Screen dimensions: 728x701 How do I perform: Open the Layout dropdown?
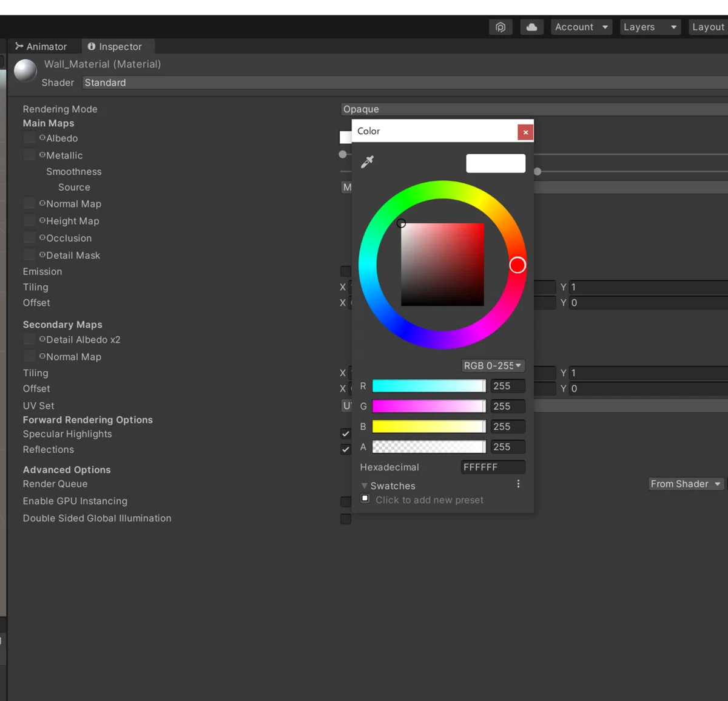point(708,27)
